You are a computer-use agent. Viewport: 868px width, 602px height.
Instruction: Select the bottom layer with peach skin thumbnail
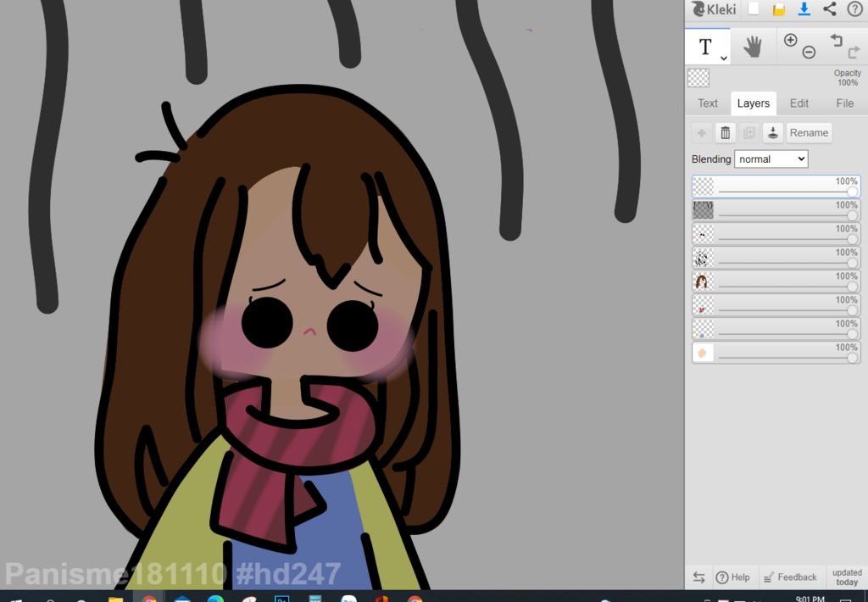pyautogui.click(x=776, y=353)
